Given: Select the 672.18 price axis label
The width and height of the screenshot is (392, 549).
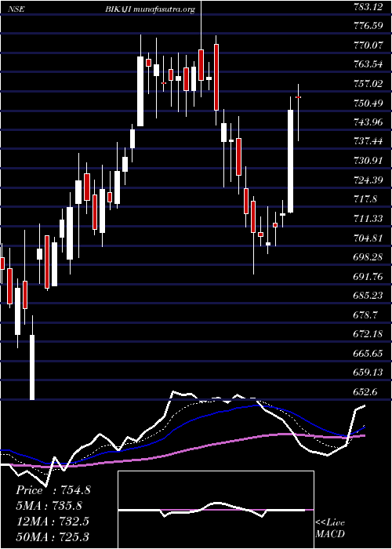Looking at the screenshot, I should point(367,334).
